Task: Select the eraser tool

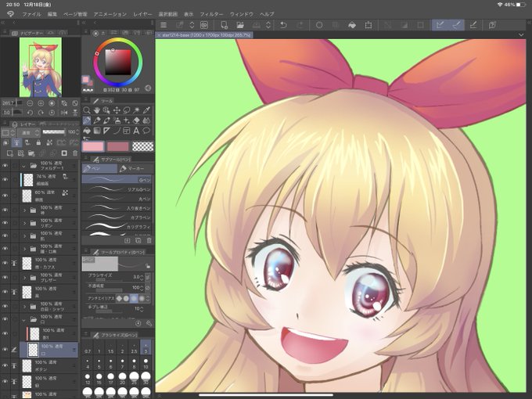Action: pyautogui.click(x=136, y=120)
